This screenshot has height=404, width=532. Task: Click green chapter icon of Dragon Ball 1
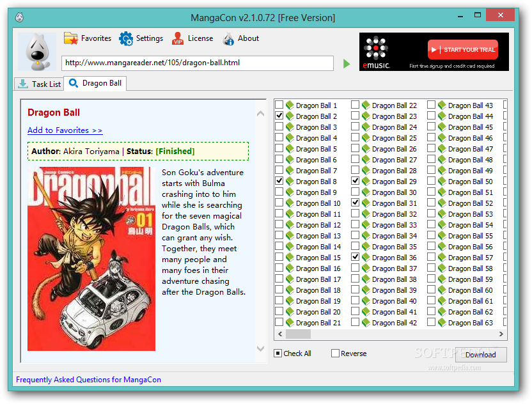(290, 105)
